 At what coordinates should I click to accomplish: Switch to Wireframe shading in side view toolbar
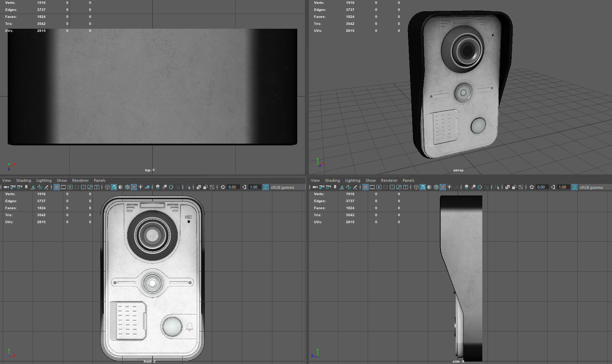416,187
